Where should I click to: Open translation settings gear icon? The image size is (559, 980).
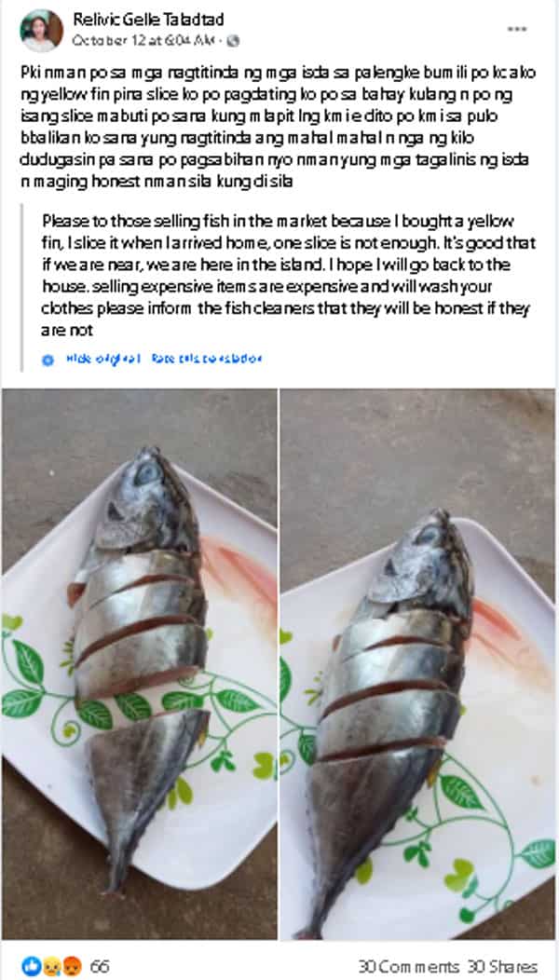48,360
